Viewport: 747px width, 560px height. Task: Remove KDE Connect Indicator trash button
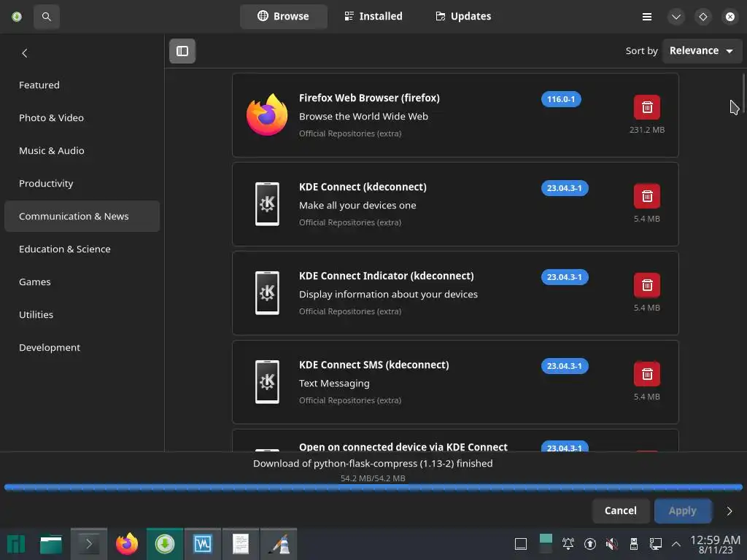646,285
